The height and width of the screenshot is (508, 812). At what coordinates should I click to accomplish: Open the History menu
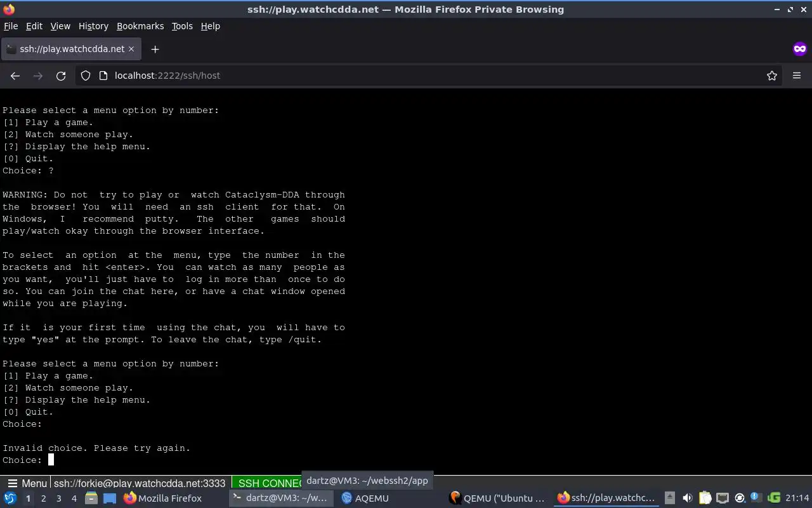tap(93, 26)
